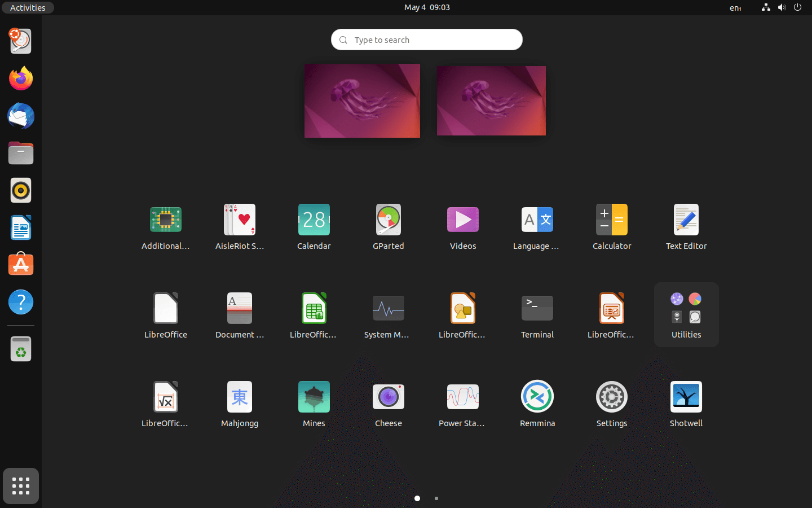The width and height of the screenshot is (812, 508).
Task: Launch Rhythmbox from the dock
Action: coord(21,190)
